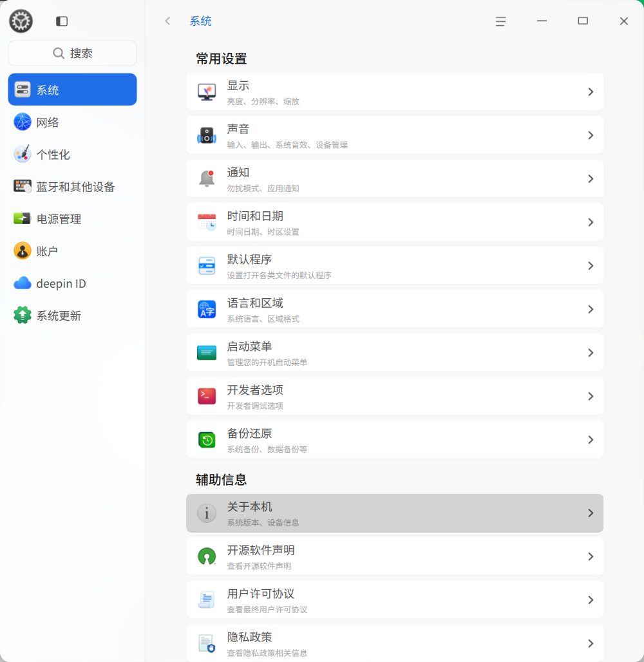This screenshot has height=662, width=644.
Task: Click text 输入、输出、系统音效、设备管理
Action: click(x=287, y=145)
